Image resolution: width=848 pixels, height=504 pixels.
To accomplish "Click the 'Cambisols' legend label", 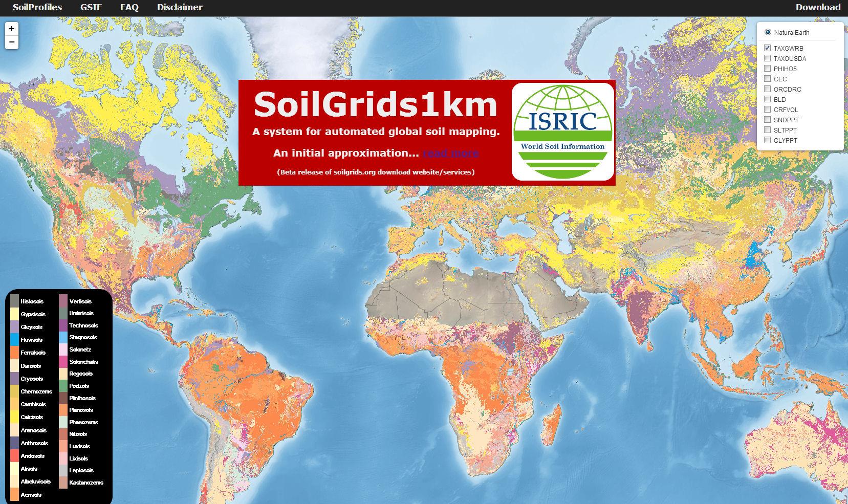I will click(33, 404).
